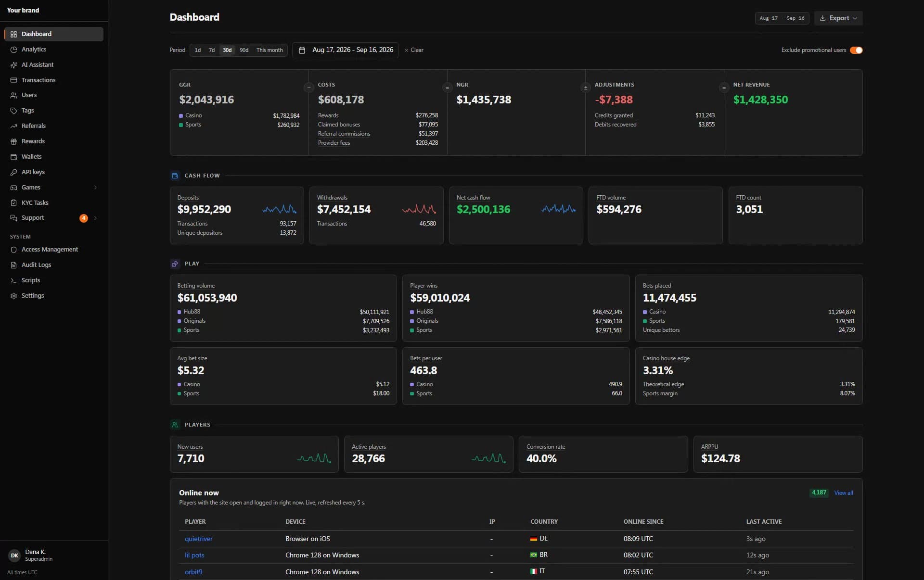Click the Support notification badge 4
The height and width of the screenshot is (580, 924).
click(84, 218)
